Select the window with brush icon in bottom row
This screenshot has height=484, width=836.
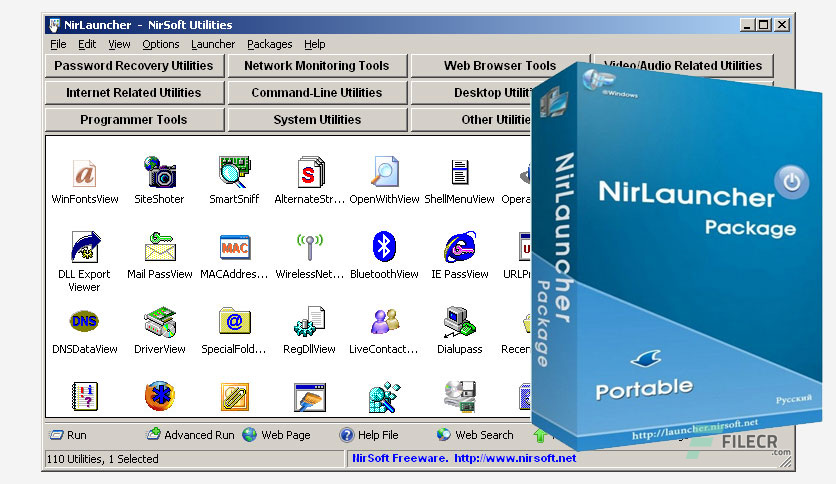point(310,397)
